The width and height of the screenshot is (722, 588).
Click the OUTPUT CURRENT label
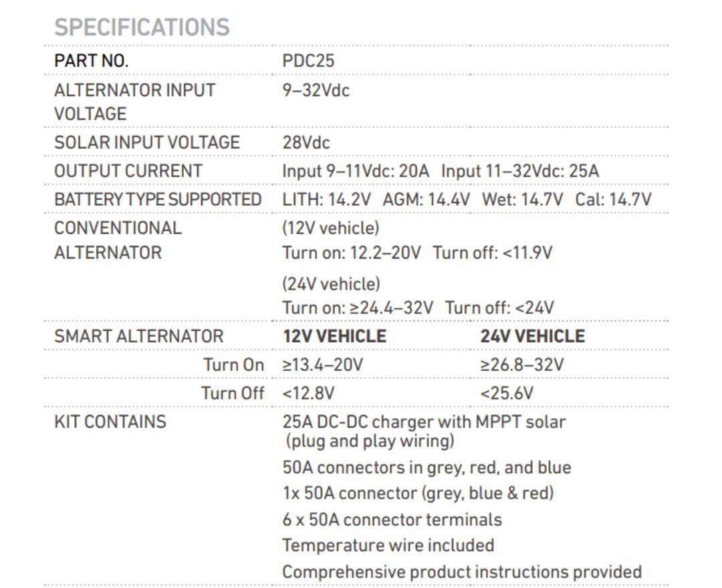[128, 170]
